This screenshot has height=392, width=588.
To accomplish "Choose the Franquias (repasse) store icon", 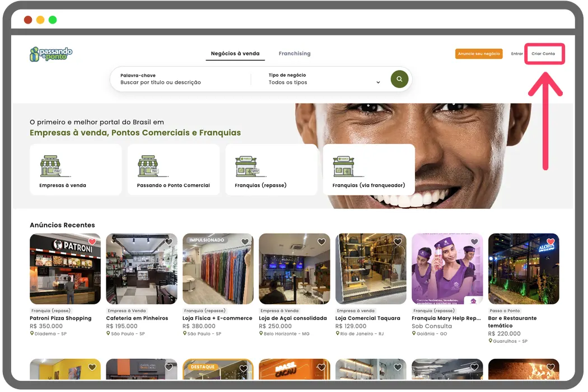I will [246, 166].
